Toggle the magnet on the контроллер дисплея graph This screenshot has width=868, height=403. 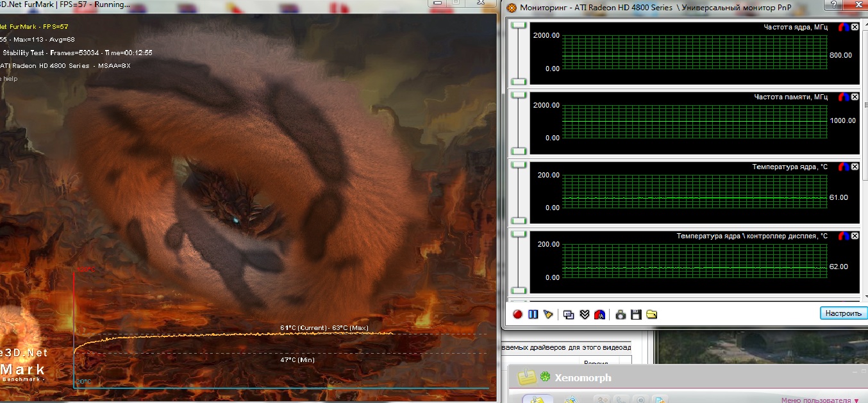pyautogui.click(x=844, y=236)
